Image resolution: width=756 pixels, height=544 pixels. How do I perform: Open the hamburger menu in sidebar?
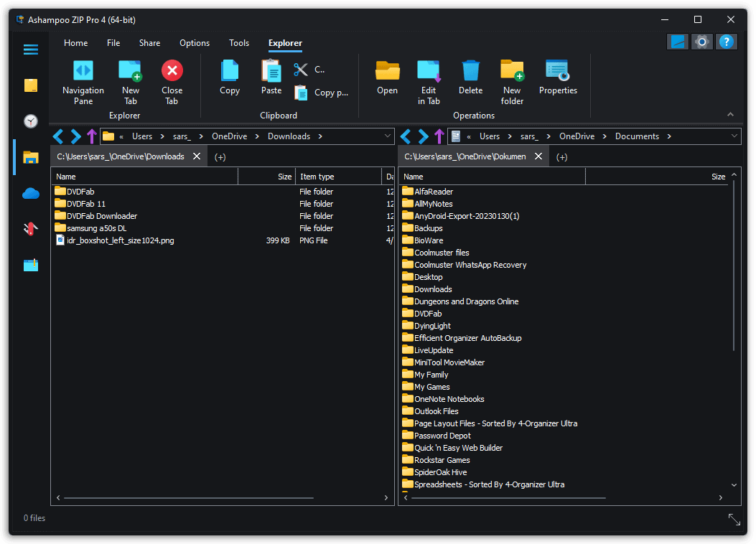[x=31, y=49]
